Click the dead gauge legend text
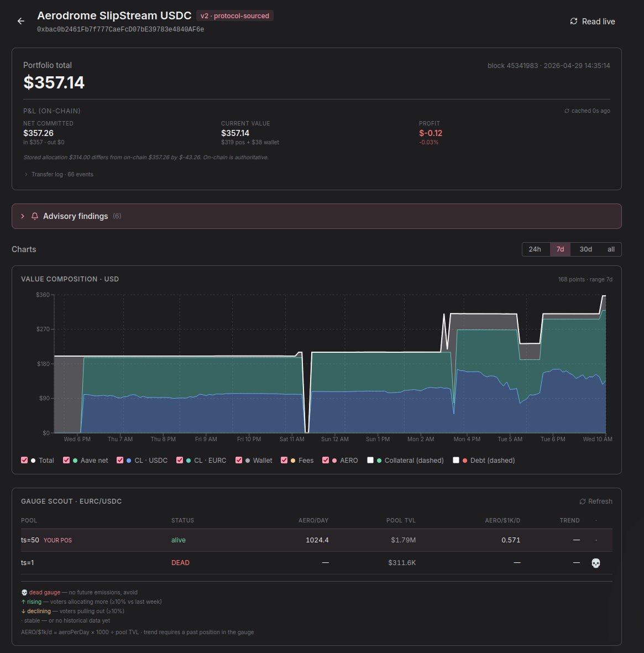 click(45, 593)
